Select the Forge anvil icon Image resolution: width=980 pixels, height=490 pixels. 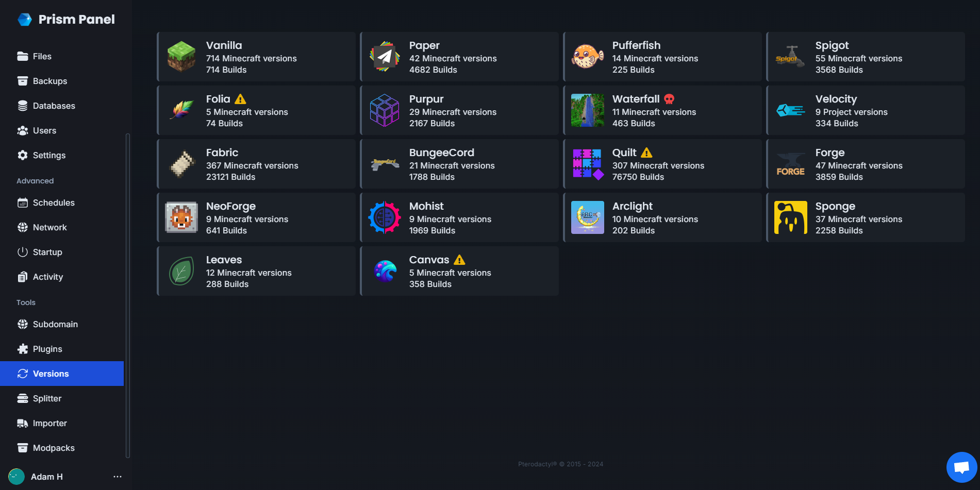click(791, 164)
